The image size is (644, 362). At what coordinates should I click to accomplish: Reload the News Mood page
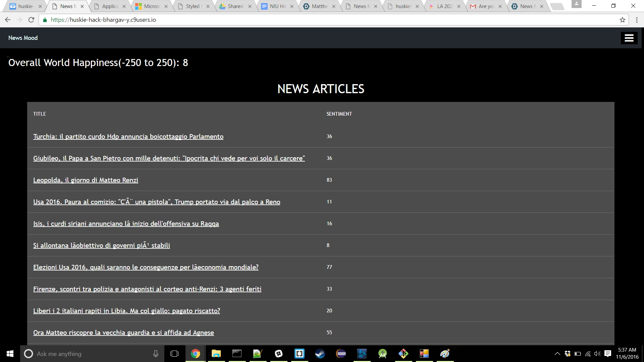(x=31, y=20)
